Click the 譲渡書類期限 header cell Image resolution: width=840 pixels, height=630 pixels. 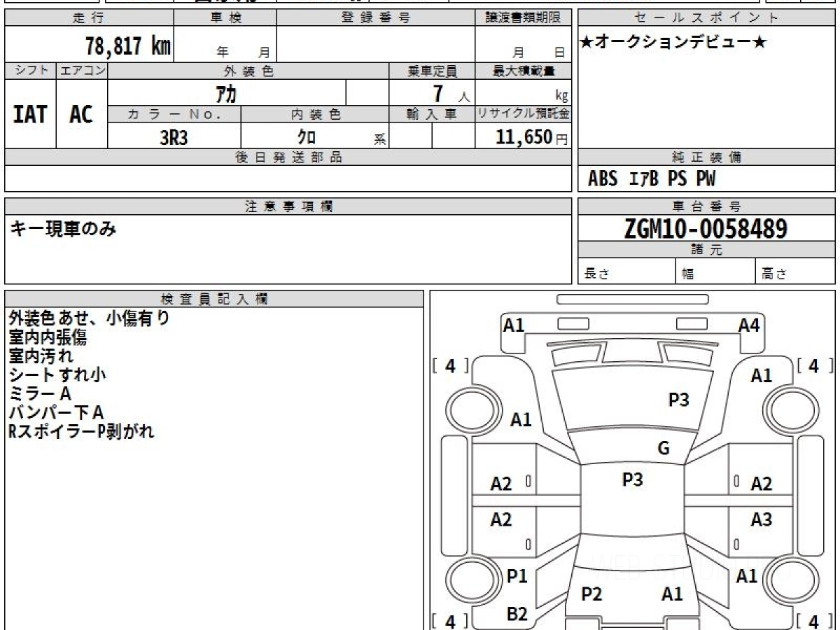click(x=523, y=18)
